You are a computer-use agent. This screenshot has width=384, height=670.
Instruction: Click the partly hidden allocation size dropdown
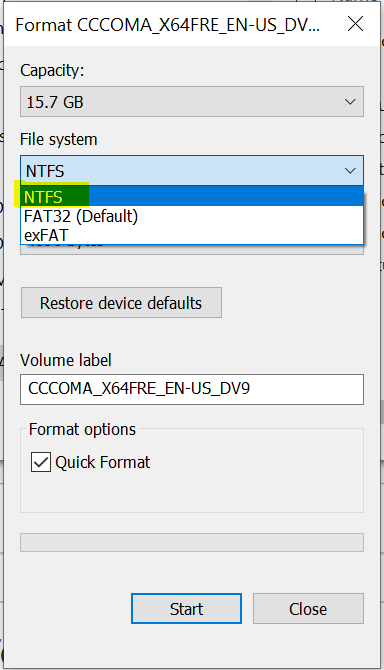coord(192,250)
